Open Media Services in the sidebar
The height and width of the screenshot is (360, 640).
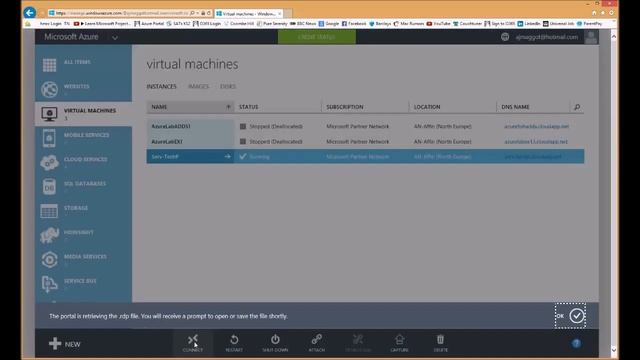[x=83, y=260]
